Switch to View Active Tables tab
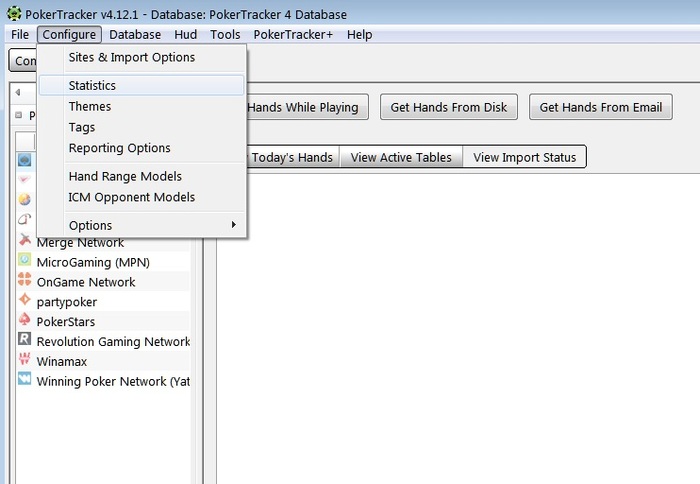Viewport: 700px width, 484px height. pyautogui.click(x=401, y=157)
